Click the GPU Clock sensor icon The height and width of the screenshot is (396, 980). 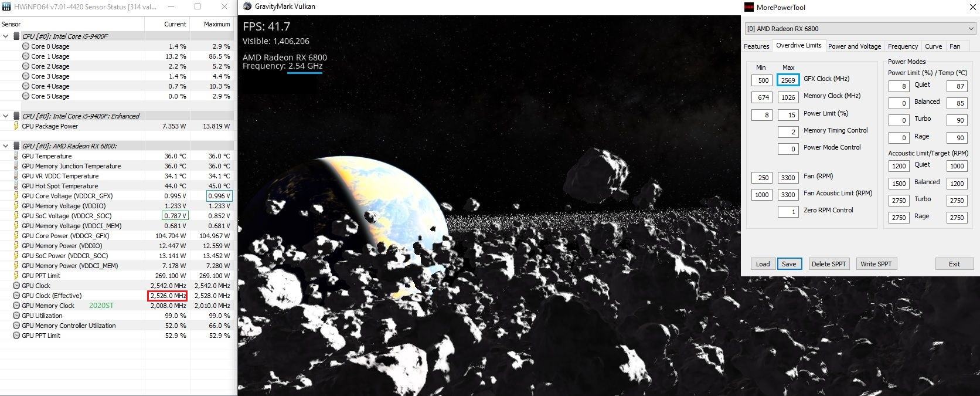(x=16, y=286)
